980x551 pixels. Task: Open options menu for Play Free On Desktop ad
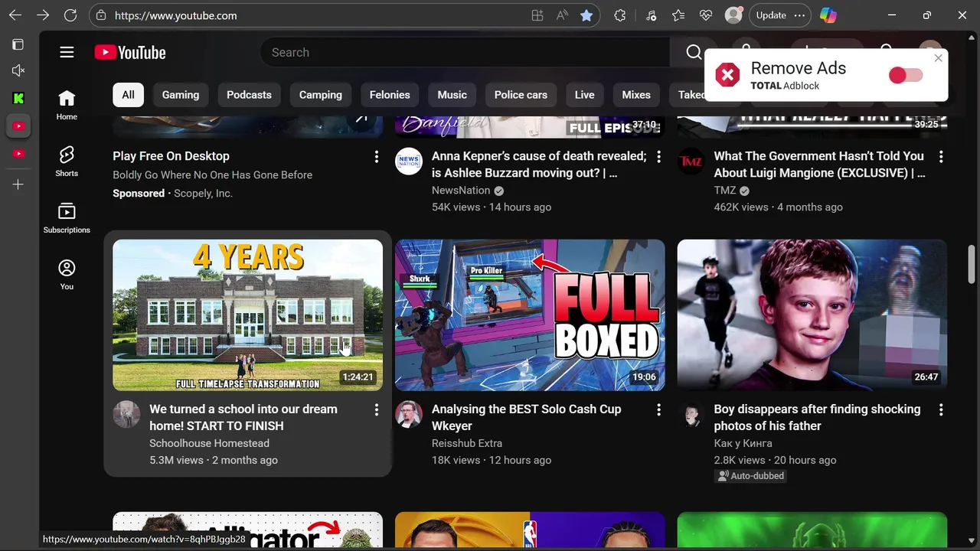pos(376,157)
